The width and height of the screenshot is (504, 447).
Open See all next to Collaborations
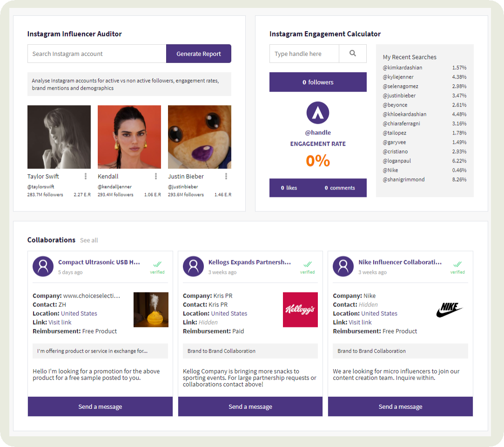(x=89, y=240)
